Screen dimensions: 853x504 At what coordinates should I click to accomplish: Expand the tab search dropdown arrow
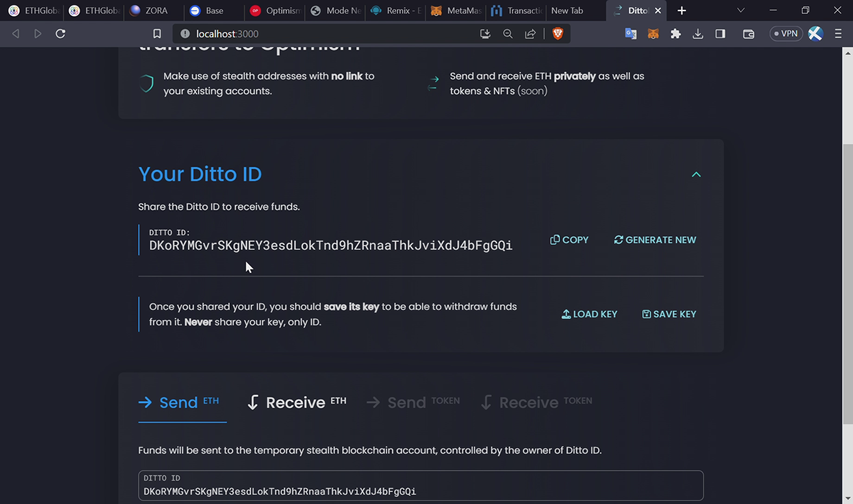(x=741, y=10)
